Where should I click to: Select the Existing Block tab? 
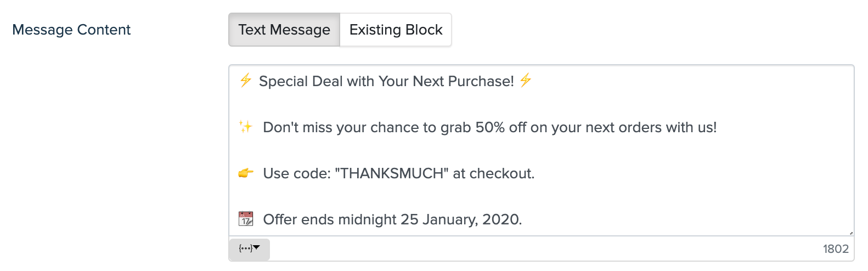tap(396, 30)
